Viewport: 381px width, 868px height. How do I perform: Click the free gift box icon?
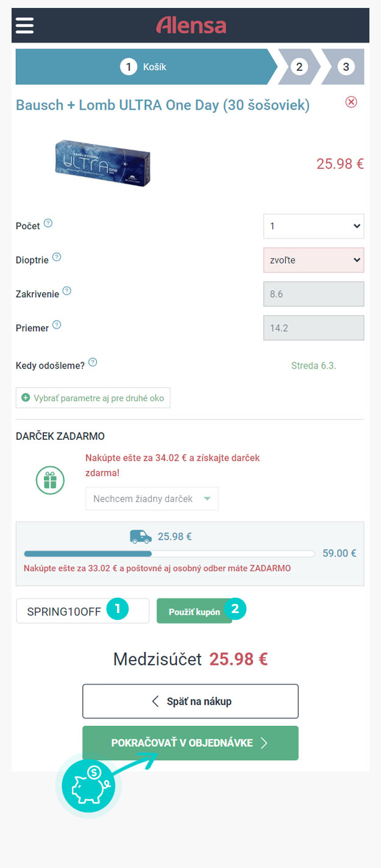pyautogui.click(x=50, y=480)
